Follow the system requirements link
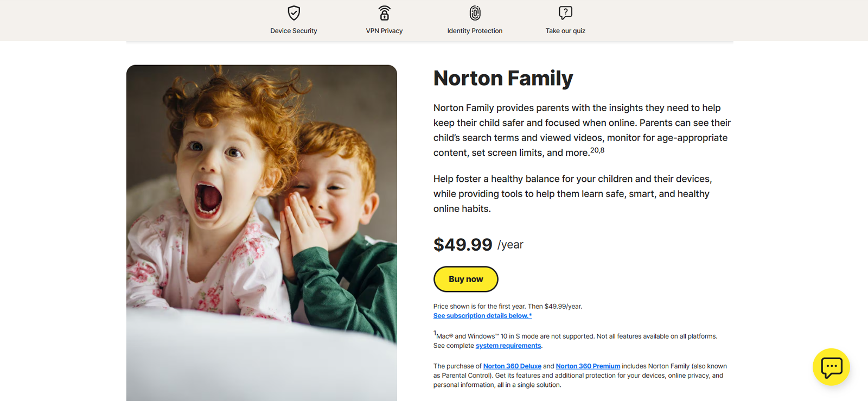 click(x=508, y=346)
